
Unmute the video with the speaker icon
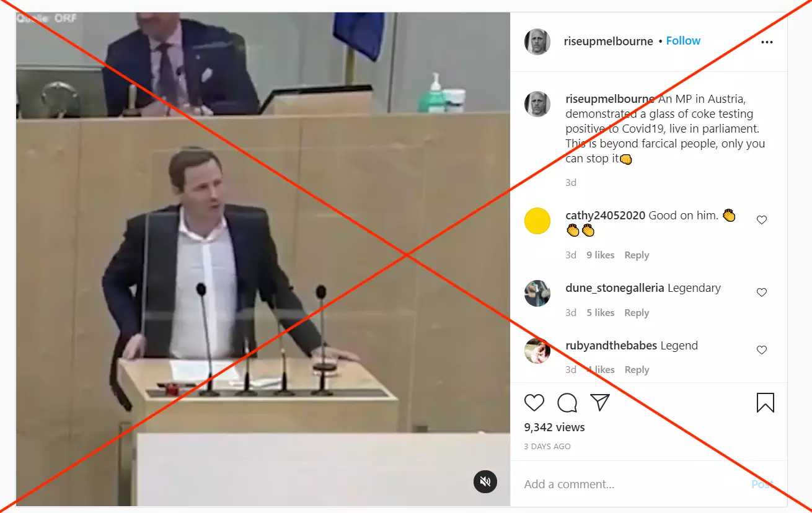point(486,481)
